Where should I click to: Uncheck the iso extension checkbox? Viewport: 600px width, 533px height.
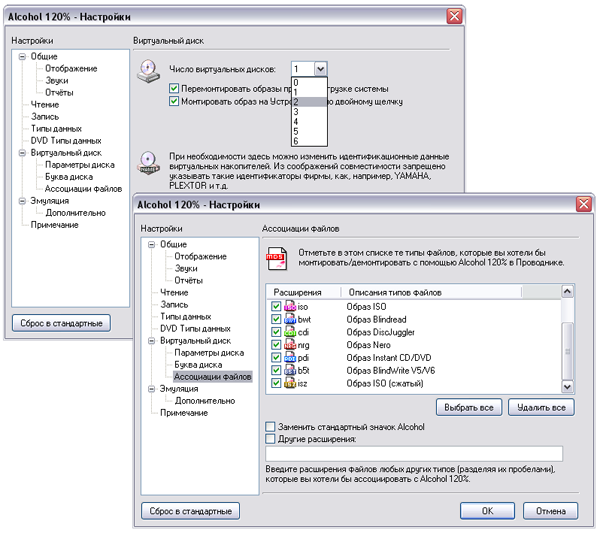point(276,306)
